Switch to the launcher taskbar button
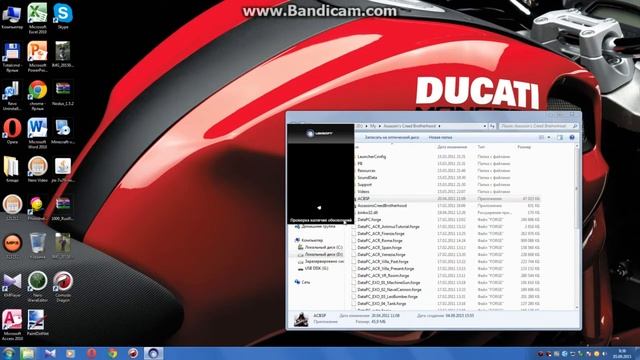The height and width of the screenshot is (360, 640). click(x=153, y=353)
